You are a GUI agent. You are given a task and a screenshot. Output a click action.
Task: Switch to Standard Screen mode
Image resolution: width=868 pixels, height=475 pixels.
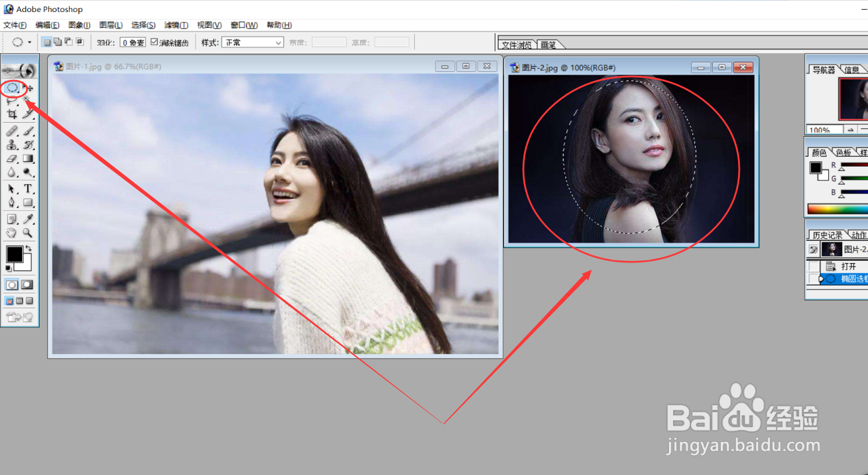click(x=10, y=301)
